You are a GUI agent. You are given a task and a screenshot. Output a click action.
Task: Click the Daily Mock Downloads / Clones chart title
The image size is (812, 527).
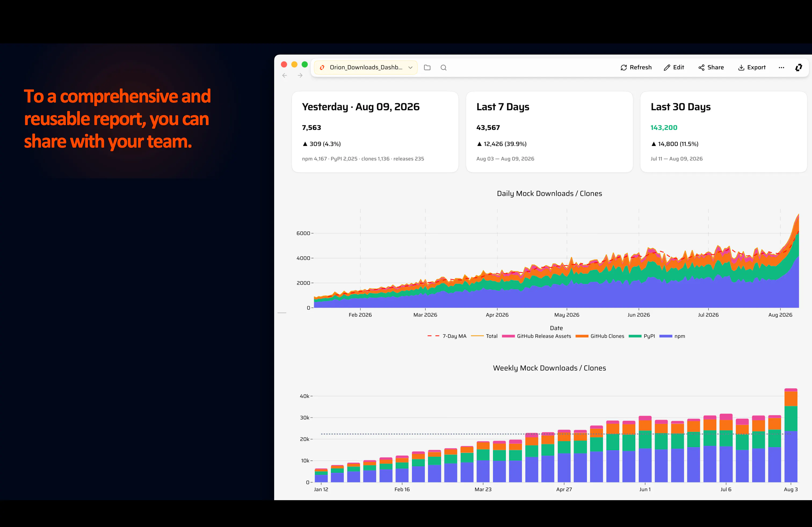tap(549, 194)
